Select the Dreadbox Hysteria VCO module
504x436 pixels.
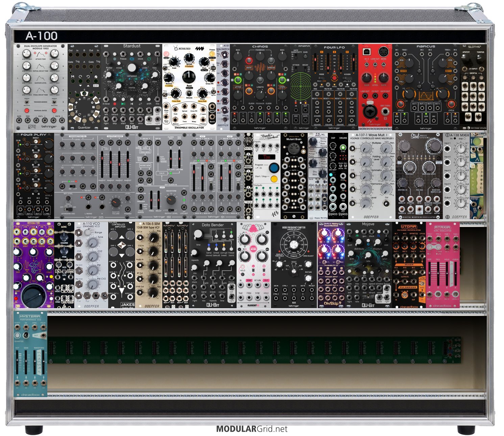click(30, 354)
